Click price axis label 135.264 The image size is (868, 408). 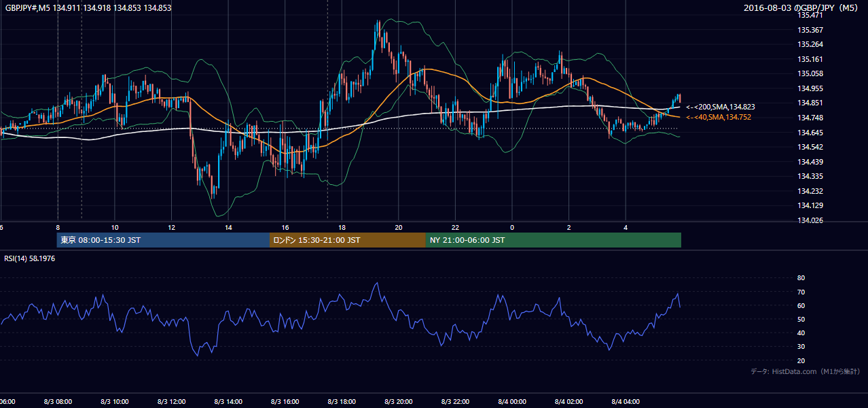[x=810, y=44]
